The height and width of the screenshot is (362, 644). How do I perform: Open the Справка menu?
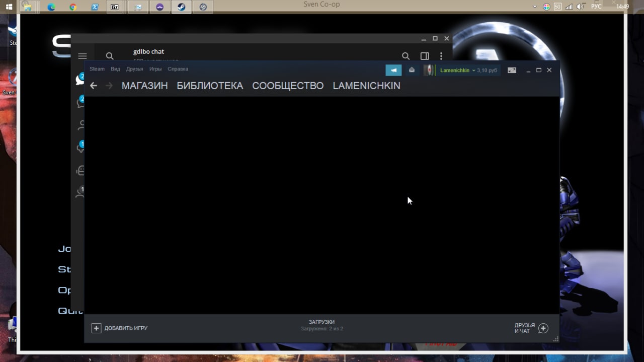[178, 69]
